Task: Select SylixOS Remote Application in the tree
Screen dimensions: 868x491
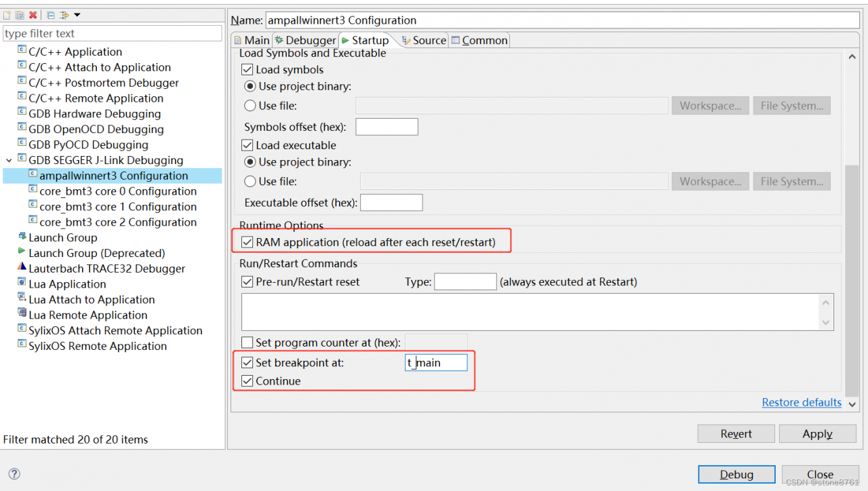Action: click(98, 347)
